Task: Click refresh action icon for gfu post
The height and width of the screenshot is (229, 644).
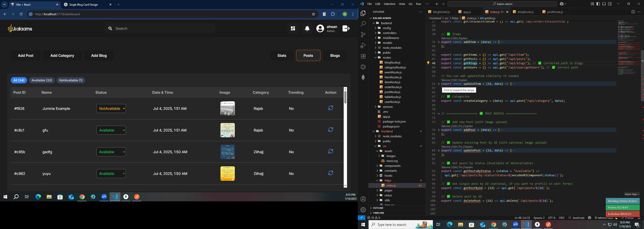Action: (x=330, y=130)
